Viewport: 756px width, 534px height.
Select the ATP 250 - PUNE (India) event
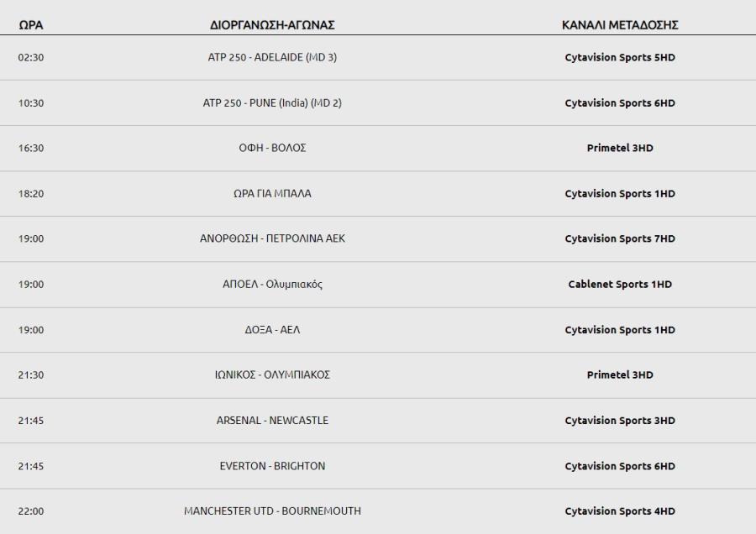[272, 103]
